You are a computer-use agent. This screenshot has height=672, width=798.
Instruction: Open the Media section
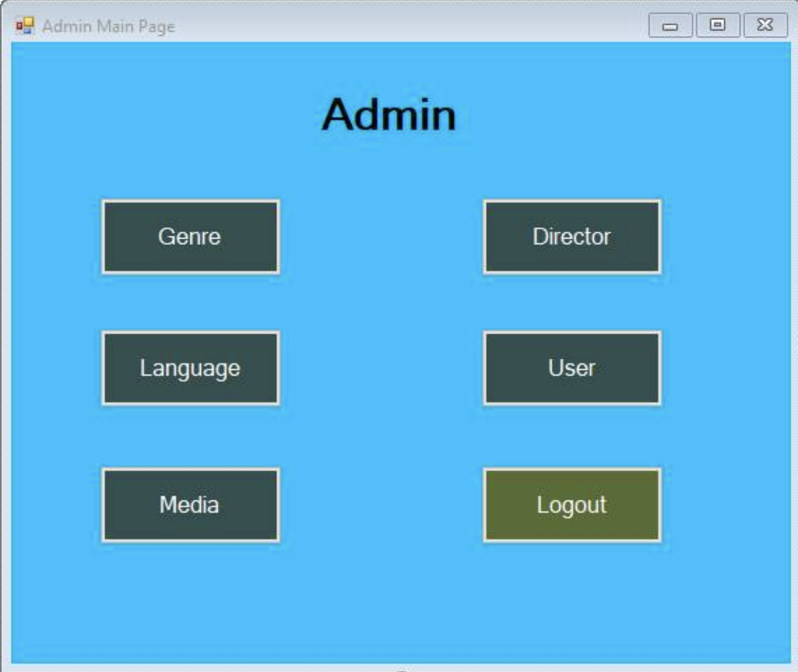(190, 505)
